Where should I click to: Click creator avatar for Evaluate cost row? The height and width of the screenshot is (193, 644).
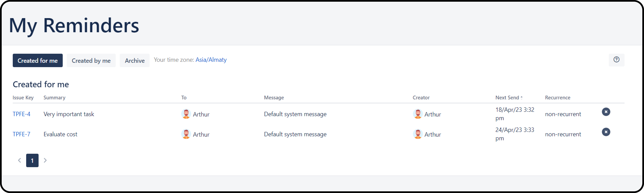coord(417,134)
